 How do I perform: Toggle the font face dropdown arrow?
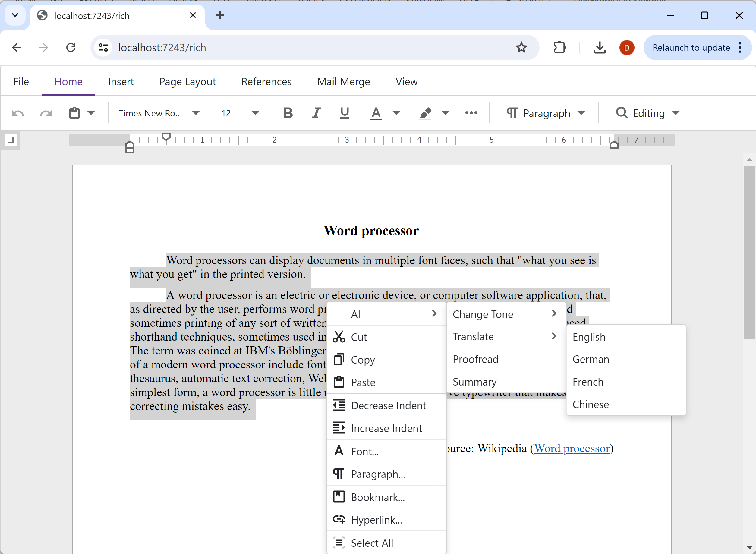coord(196,113)
